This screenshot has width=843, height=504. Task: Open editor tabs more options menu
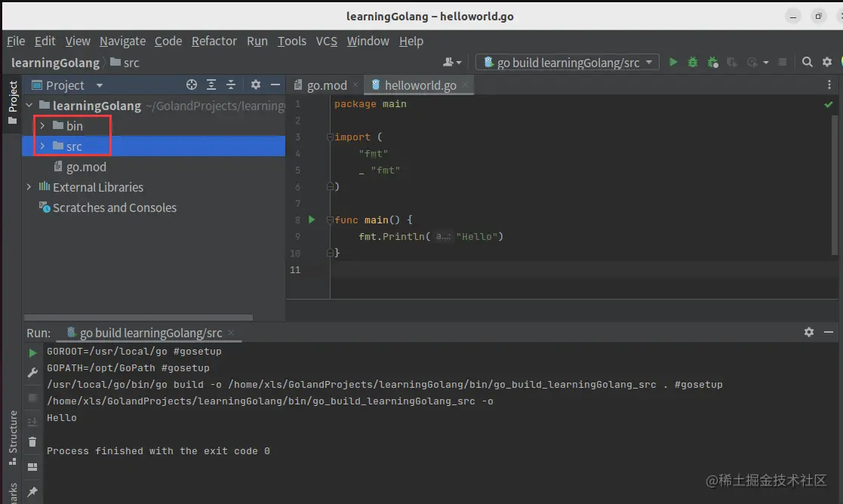pos(829,85)
